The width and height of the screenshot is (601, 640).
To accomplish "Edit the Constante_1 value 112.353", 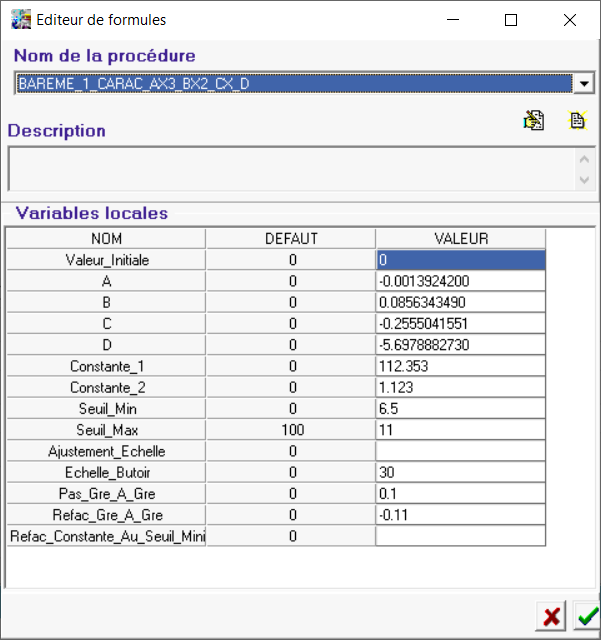I will click(460, 366).
